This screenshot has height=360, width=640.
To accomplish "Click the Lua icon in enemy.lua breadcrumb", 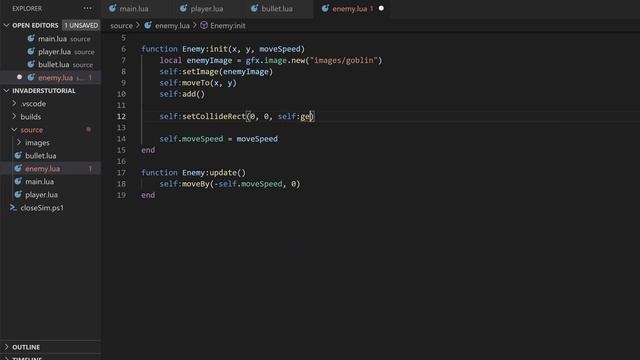I will pyautogui.click(x=148, y=25).
